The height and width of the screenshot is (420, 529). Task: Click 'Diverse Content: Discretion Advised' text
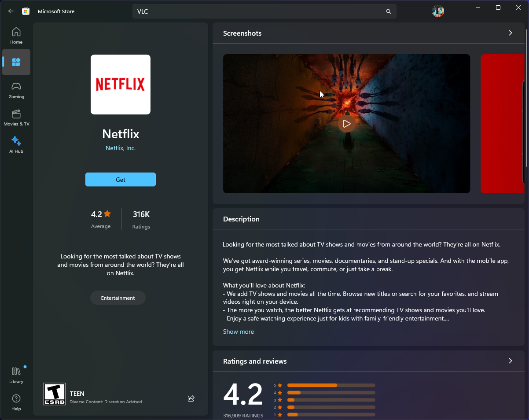(106, 402)
